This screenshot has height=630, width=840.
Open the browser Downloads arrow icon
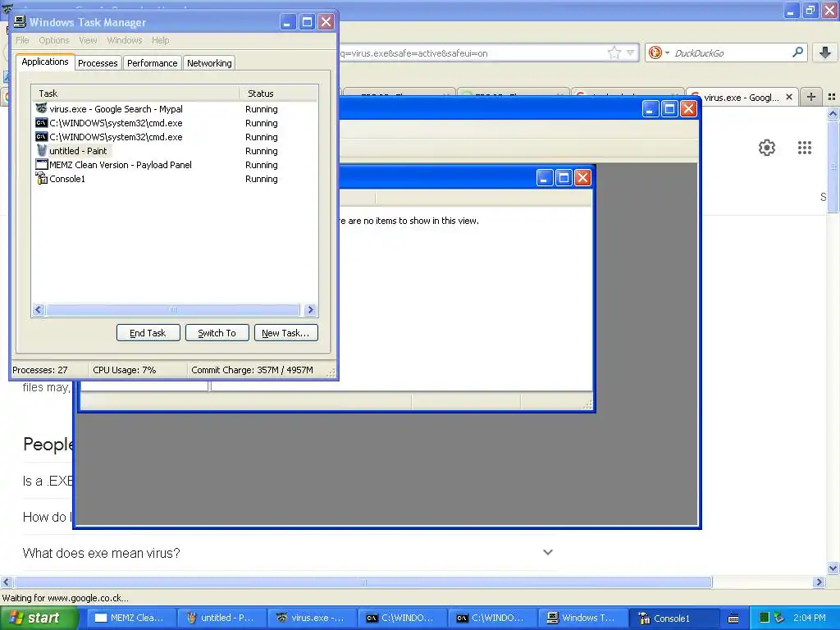click(x=825, y=52)
